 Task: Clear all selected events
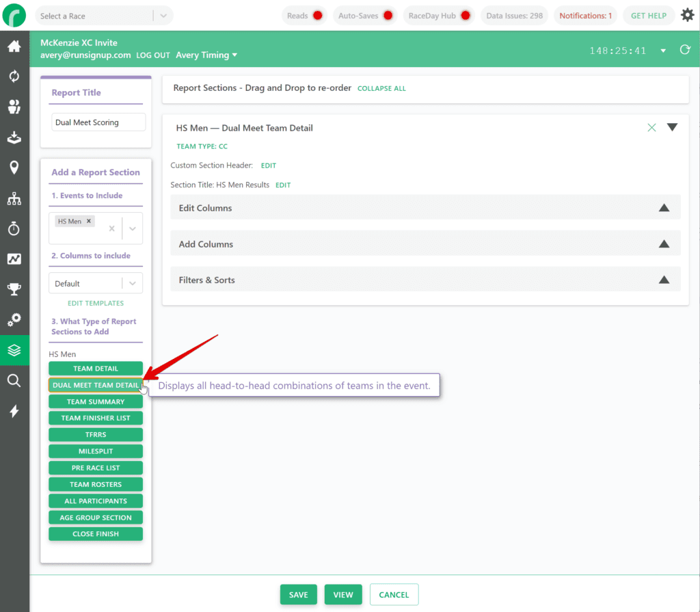click(111, 228)
